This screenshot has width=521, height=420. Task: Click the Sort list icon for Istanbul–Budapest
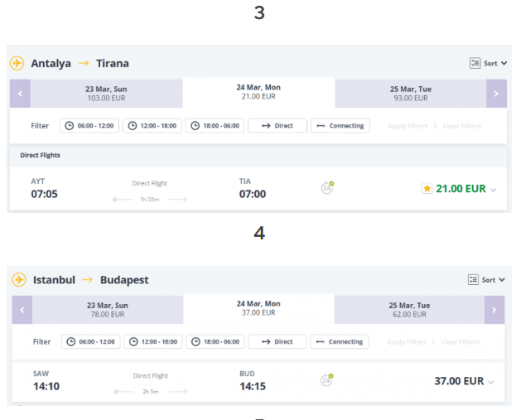(473, 279)
